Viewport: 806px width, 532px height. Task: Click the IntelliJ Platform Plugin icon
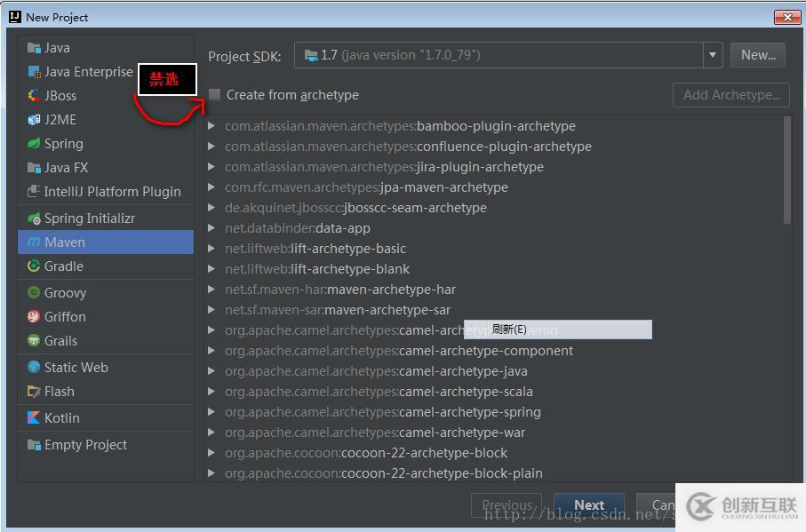point(34,192)
